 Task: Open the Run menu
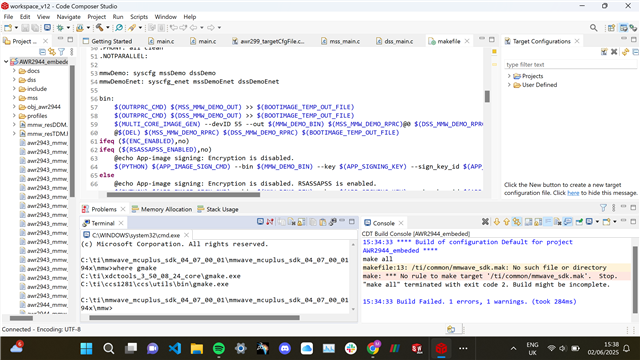click(x=118, y=17)
